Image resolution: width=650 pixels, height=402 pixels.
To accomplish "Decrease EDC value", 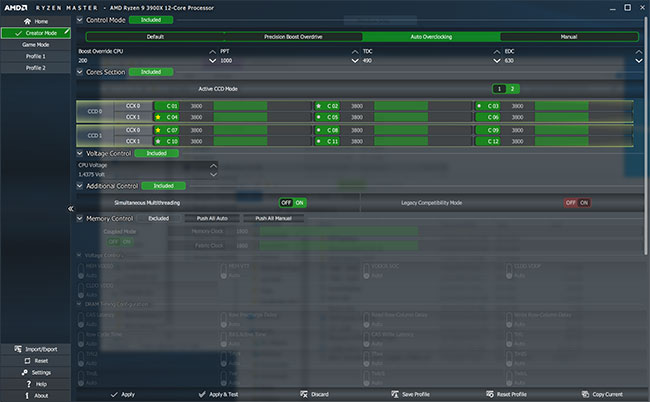I will tap(639, 61).
